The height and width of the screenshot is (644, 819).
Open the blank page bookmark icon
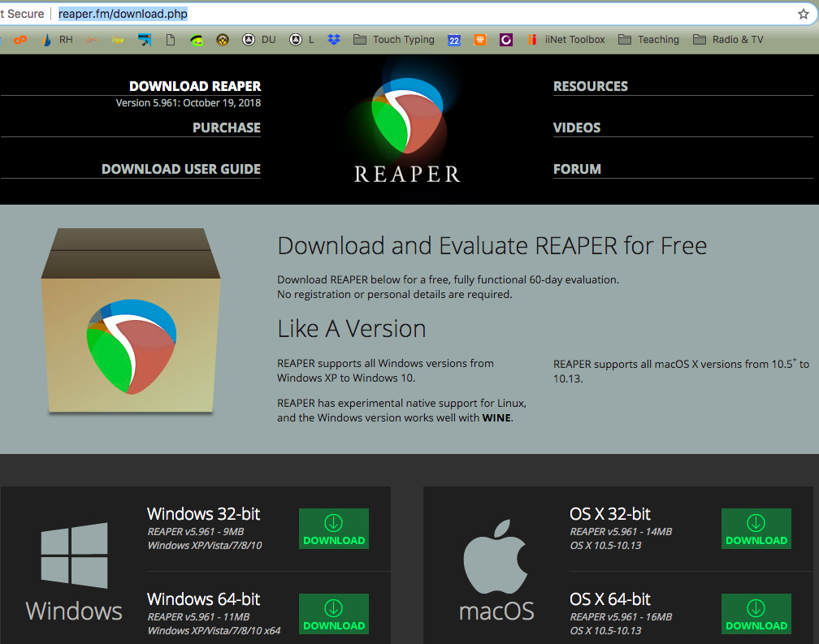click(x=171, y=40)
